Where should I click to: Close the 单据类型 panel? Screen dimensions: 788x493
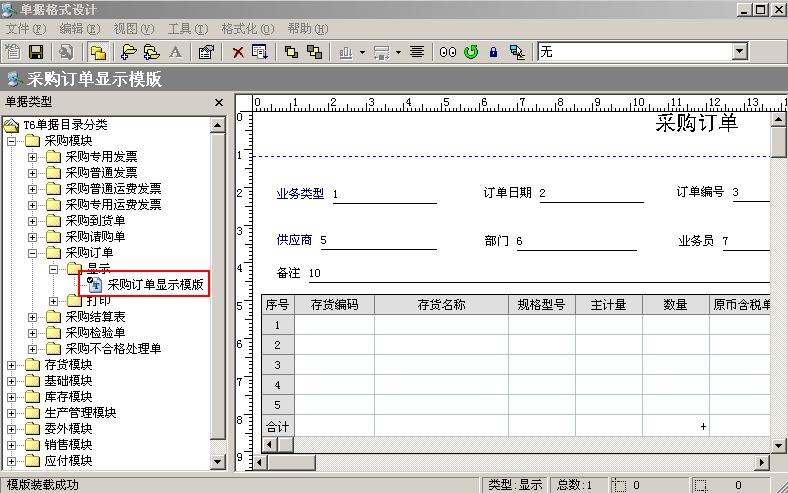219,102
